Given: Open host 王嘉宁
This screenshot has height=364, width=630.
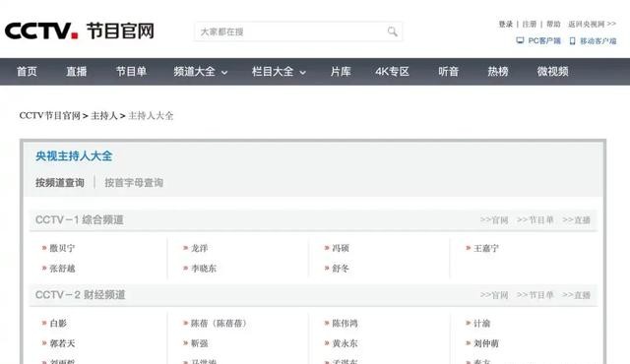Looking at the screenshot, I should click(x=486, y=248).
